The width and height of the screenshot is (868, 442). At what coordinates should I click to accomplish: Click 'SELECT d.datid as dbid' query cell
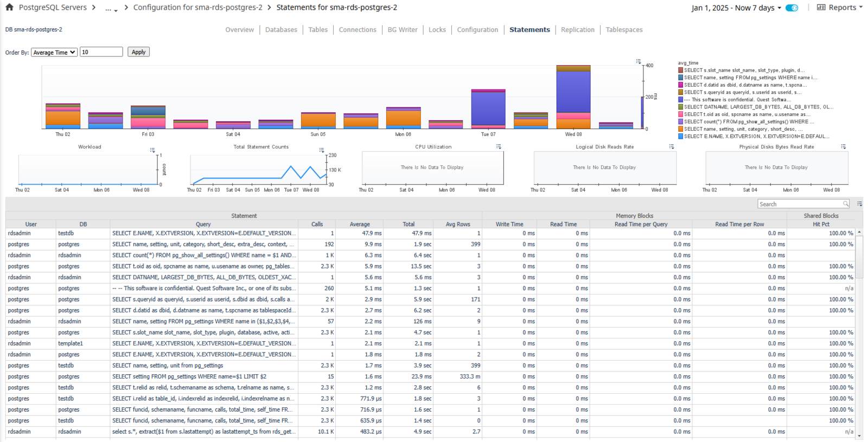pos(203,310)
